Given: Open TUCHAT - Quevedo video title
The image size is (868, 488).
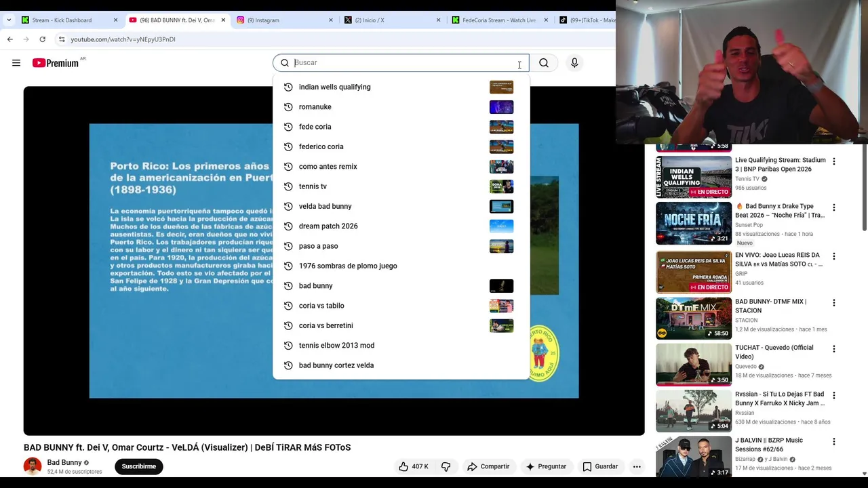Looking at the screenshot, I should point(774,352).
